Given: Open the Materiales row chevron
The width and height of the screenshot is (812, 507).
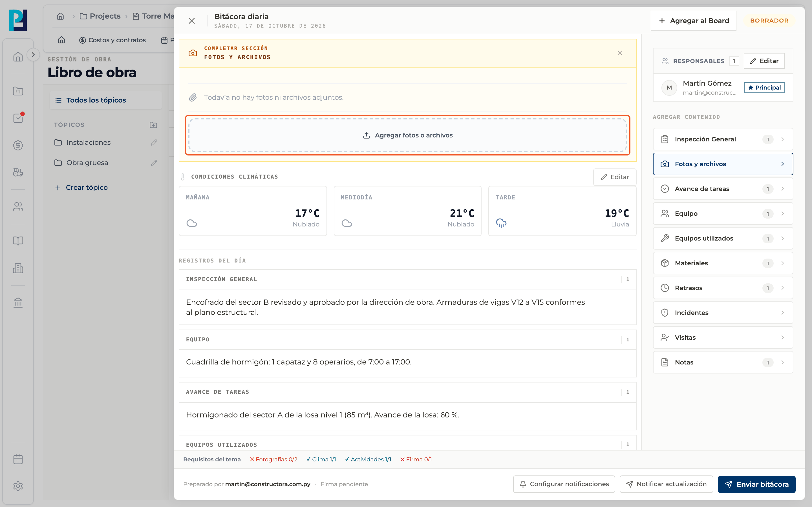Looking at the screenshot, I should click(782, 263).
